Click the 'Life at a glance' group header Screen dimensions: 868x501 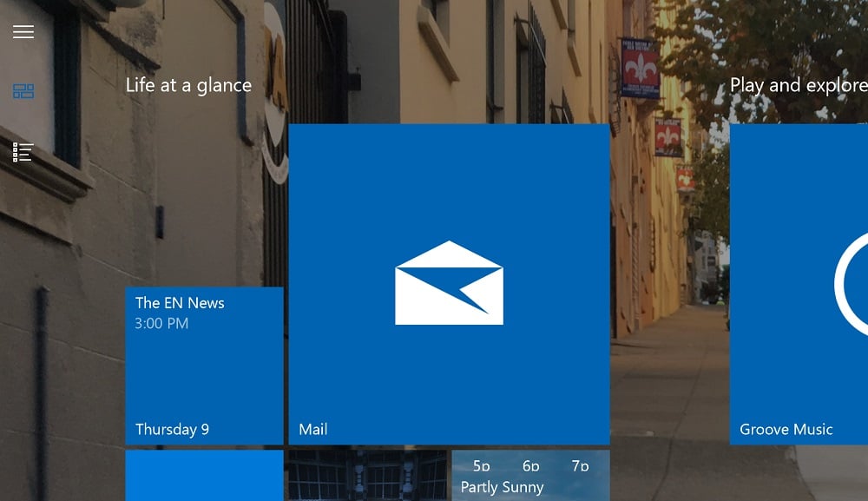[x=189, y=85]
